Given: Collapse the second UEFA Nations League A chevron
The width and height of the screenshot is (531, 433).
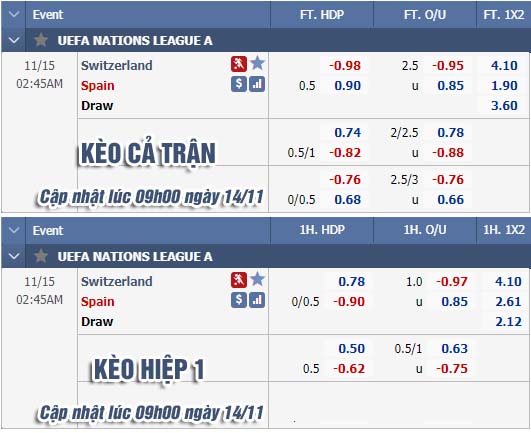Looking at the screenshot, I should (x=14, y=256).
